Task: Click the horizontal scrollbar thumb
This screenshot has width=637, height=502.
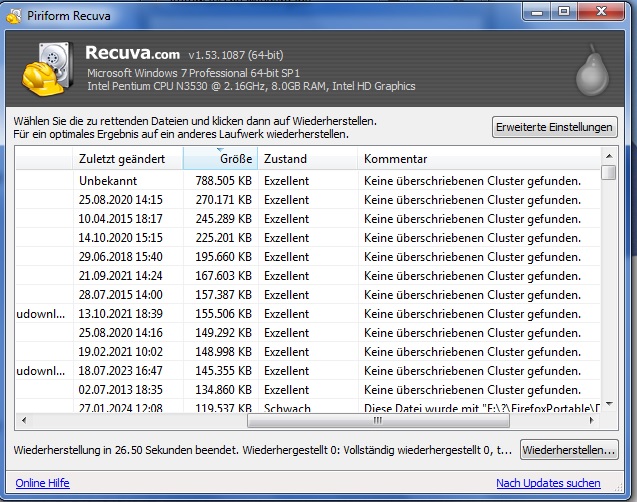Action: [x=378, y=420]
